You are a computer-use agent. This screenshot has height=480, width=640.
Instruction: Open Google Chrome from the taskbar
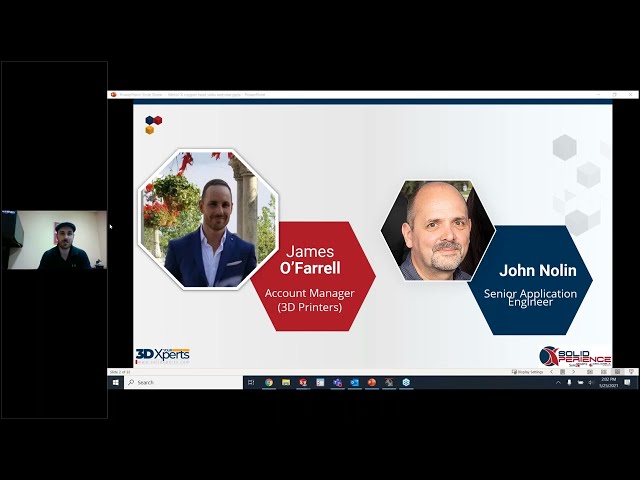tap(269, 382)
